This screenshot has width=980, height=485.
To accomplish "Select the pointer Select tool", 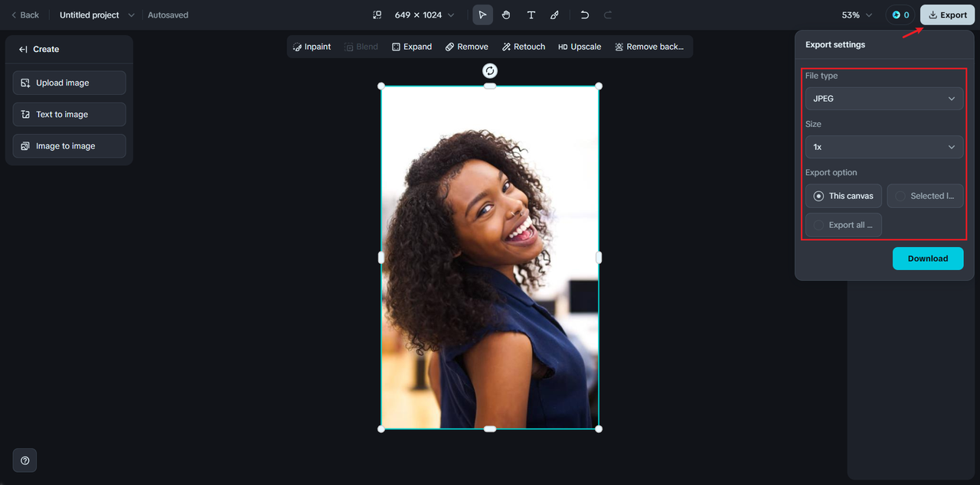I will [x=482, y=15].
